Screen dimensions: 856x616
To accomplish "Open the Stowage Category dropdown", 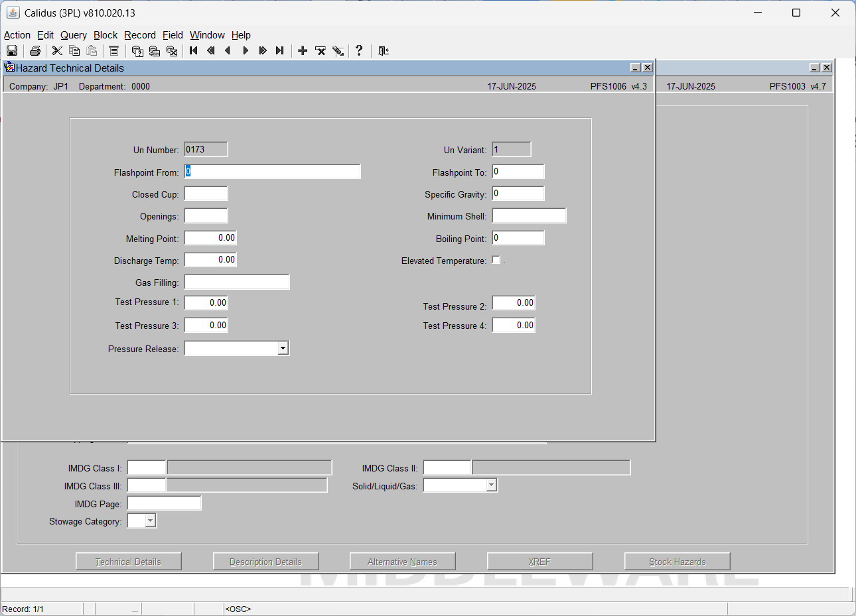I will [151, 521].
